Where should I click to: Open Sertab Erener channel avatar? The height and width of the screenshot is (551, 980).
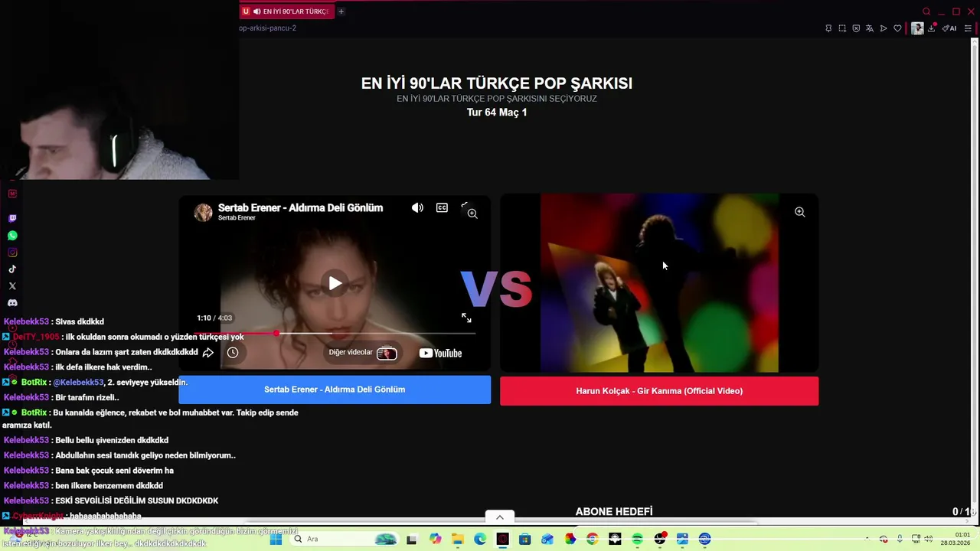click(203, 212)
